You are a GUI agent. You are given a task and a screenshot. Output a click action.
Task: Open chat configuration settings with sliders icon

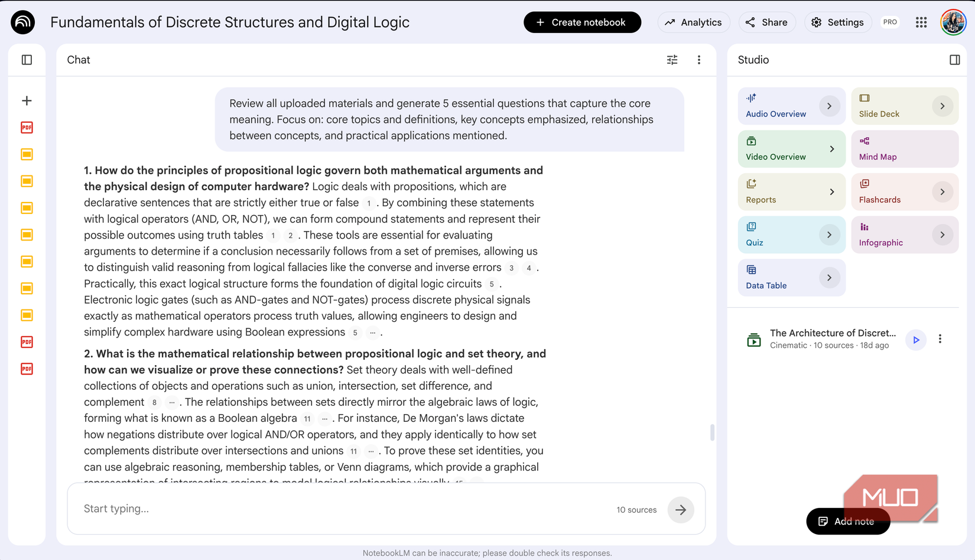pyautogui.click(x=671, y=60)
